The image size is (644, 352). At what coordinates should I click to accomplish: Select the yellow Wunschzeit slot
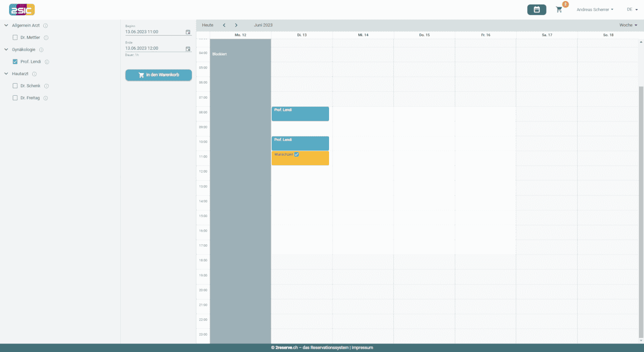coord(300,159)
